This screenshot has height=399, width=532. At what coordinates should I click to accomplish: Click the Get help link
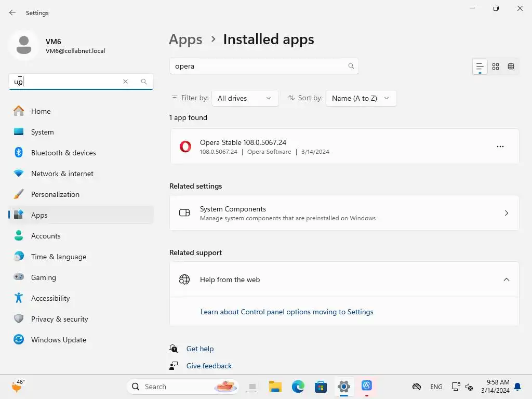point(200,349)
